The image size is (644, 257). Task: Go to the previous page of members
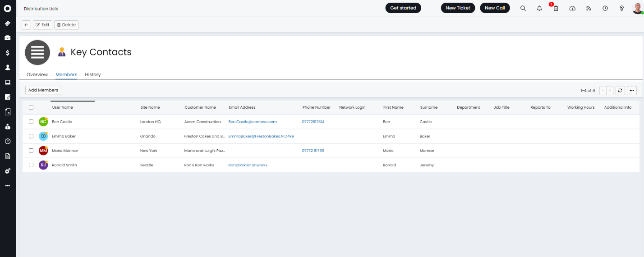pyautogui.click(x=603, y=91)
